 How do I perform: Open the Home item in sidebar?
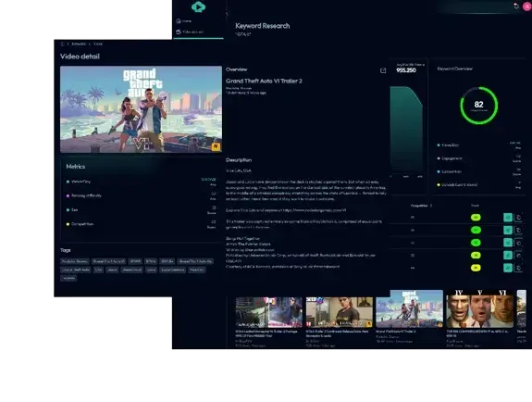[184, 21]
